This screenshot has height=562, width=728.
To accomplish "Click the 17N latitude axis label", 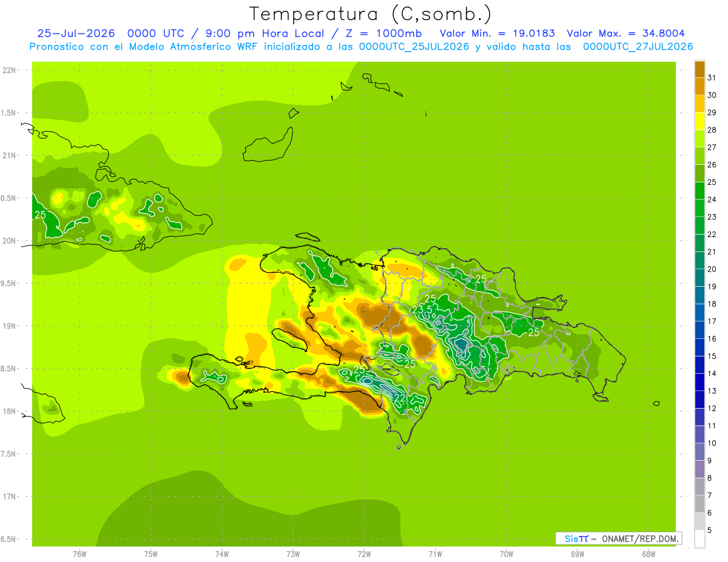I will click(x=10, y=497).
